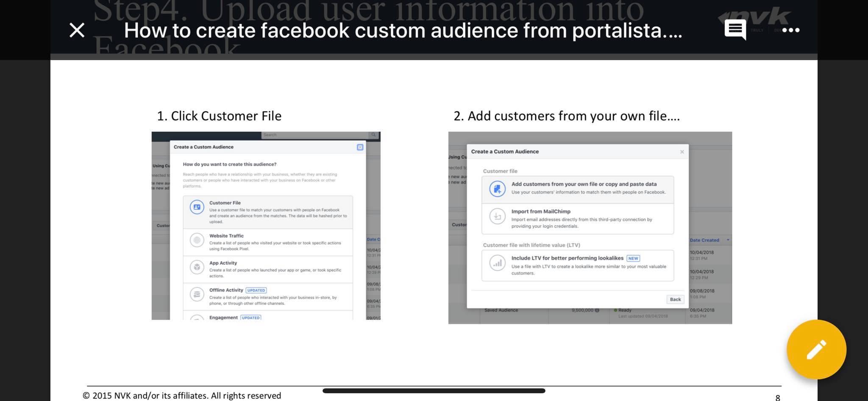Click the LTV bar chart icon
Screen dimensions: 868x401
[497, 263]
